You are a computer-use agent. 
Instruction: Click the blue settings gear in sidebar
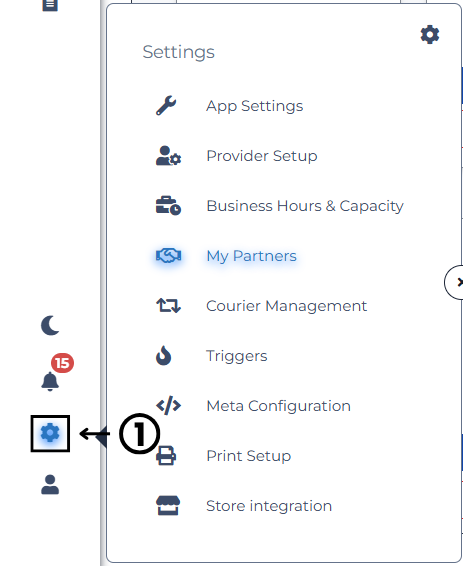tap(50, 433)
